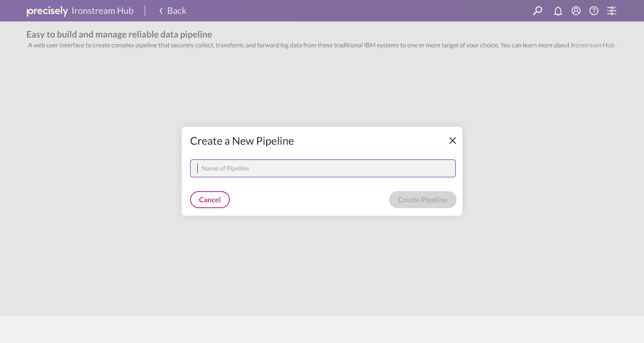Open the search magnifier icon
Image resolution: width=644 pixels, height=343 pixels.
pos(538,11)
